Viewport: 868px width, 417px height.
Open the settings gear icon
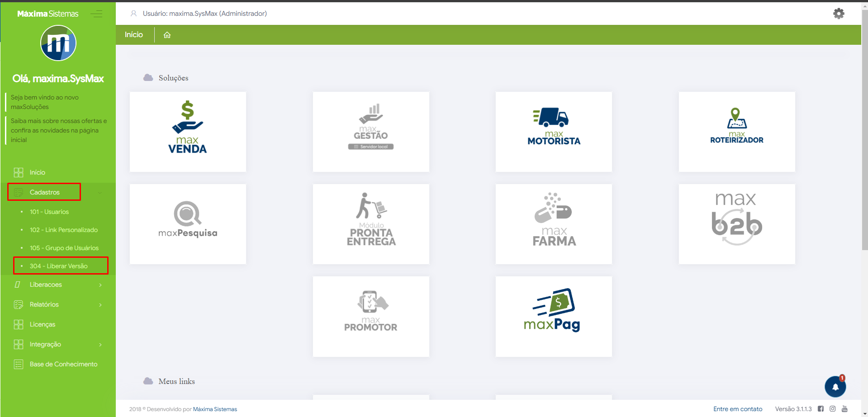[839, 14]
